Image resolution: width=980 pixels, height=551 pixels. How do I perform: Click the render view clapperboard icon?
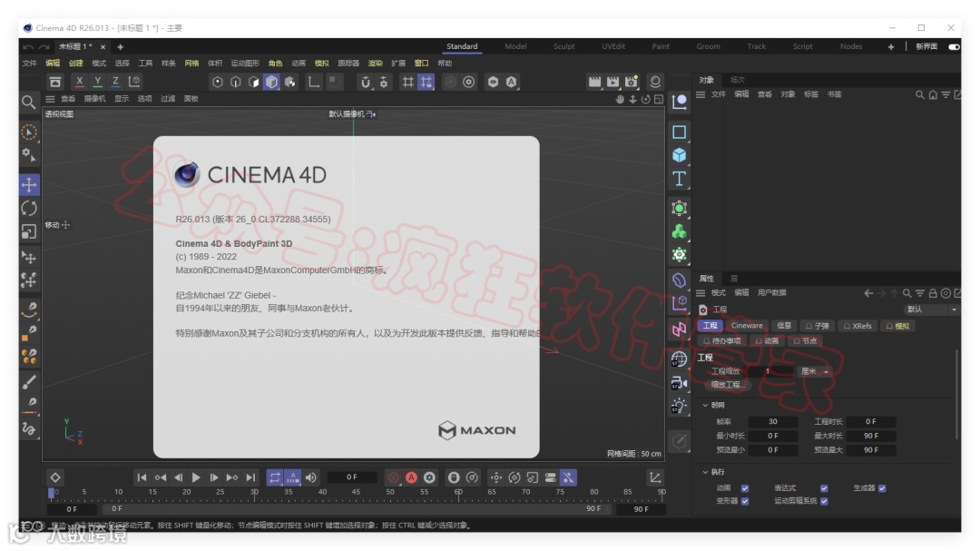click(x=594, y=82)
